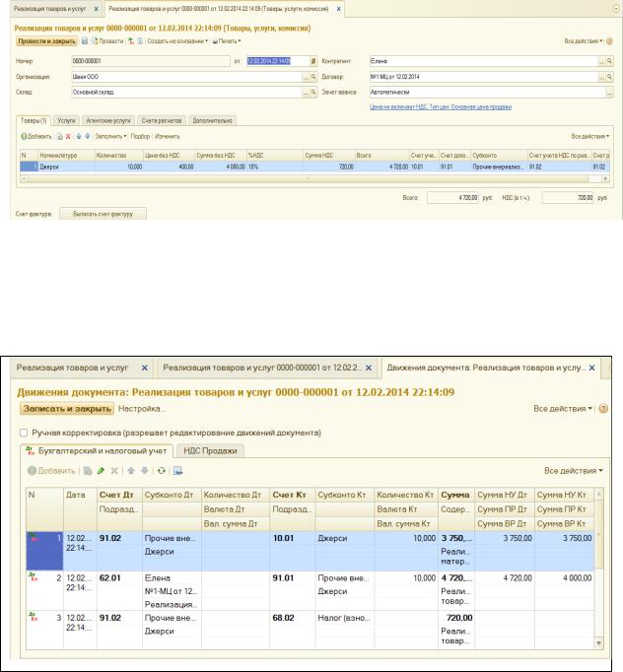Click the Дт/Кт document movements icon in top toolbar
The image size is (623, 672).
[x=131, y=41]
